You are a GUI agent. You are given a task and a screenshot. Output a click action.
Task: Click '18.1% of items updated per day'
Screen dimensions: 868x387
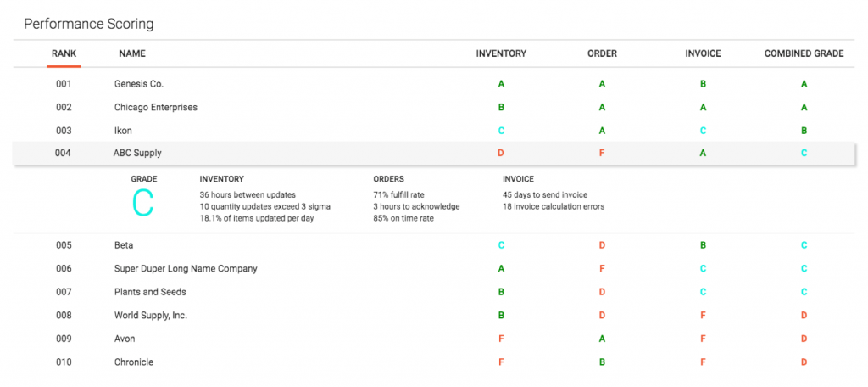(x=258, y=218)
